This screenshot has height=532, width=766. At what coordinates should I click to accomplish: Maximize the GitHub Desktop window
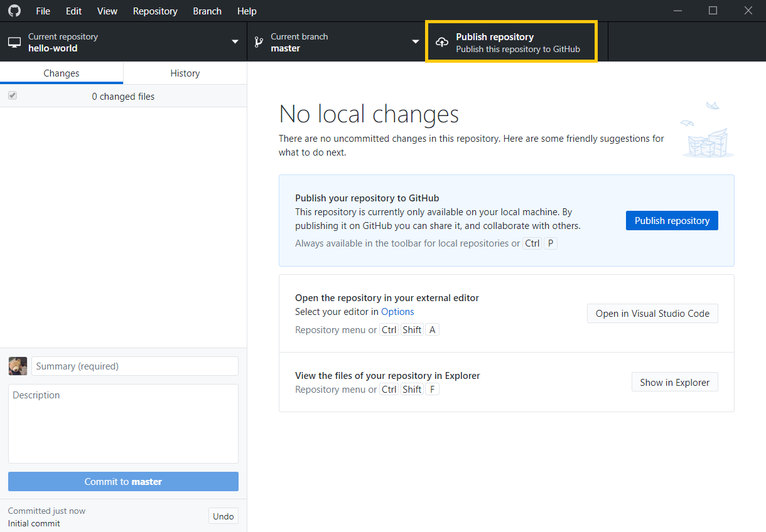coord(713,11)
